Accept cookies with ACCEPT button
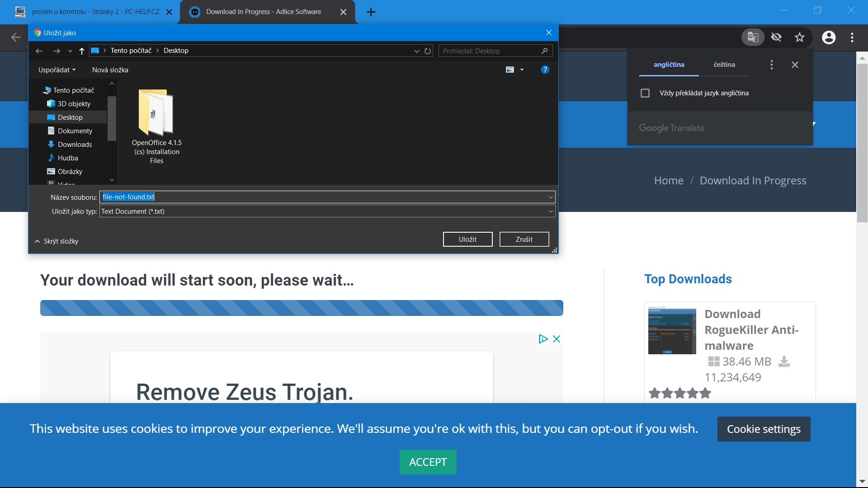The width and height of the screenshot is (868, 488). coord(428,462)
